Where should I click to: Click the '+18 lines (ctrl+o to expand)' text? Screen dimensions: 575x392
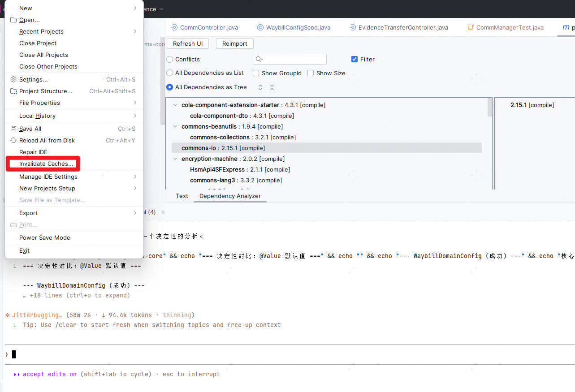80,295
